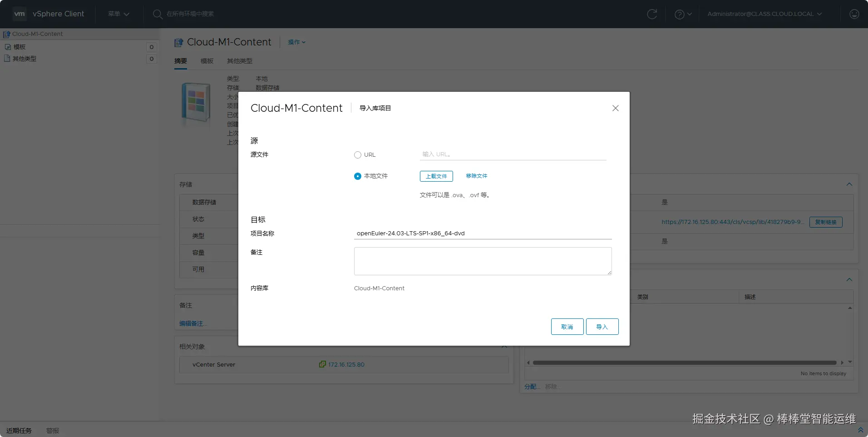
Task: Collapse the tags panel chevron
Action: (x=849, y=280)
